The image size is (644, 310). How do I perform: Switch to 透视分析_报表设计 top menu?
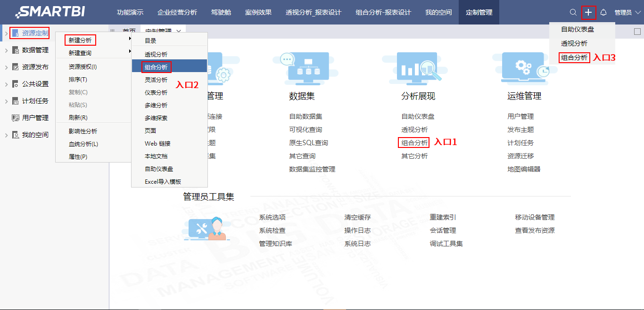click(314, 12)
